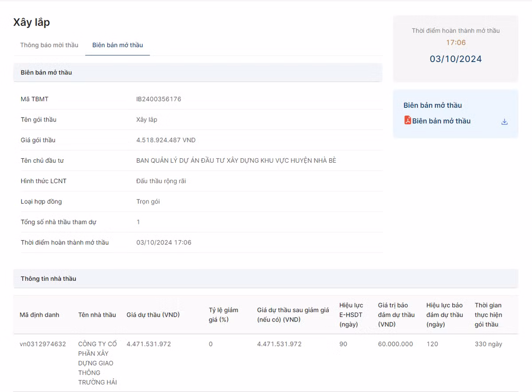The image size is (532, 392).
Task: Download the Biên bản mở thầu file
Action: (504, 122)
